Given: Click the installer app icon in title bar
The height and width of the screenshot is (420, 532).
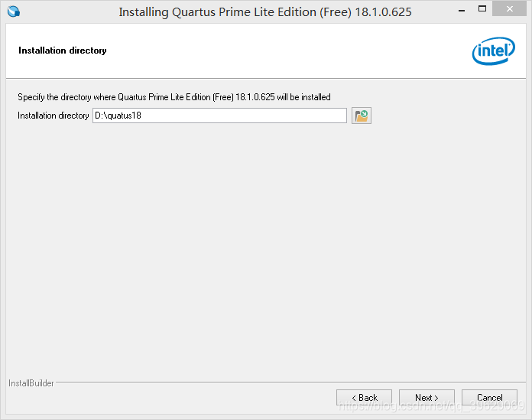Looking at the screenshot, I should (14, 11).
